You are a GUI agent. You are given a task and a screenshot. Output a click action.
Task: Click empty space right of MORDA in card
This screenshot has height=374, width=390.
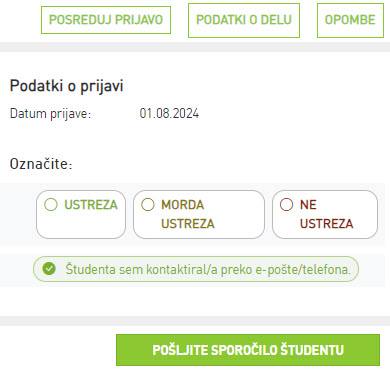(233, 205)
